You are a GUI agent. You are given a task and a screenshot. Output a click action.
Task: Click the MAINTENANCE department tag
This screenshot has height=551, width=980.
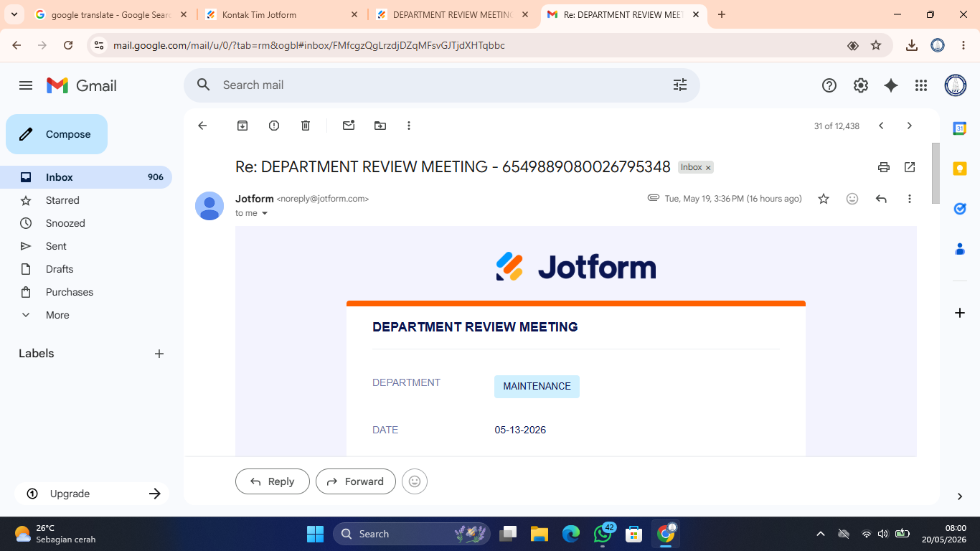(x=537, y=386)
